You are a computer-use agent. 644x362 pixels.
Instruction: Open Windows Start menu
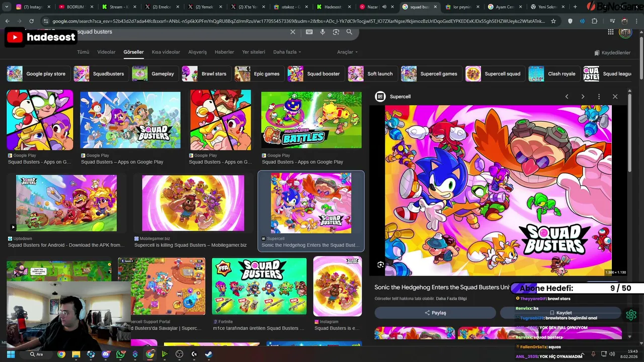coord(11,354)
